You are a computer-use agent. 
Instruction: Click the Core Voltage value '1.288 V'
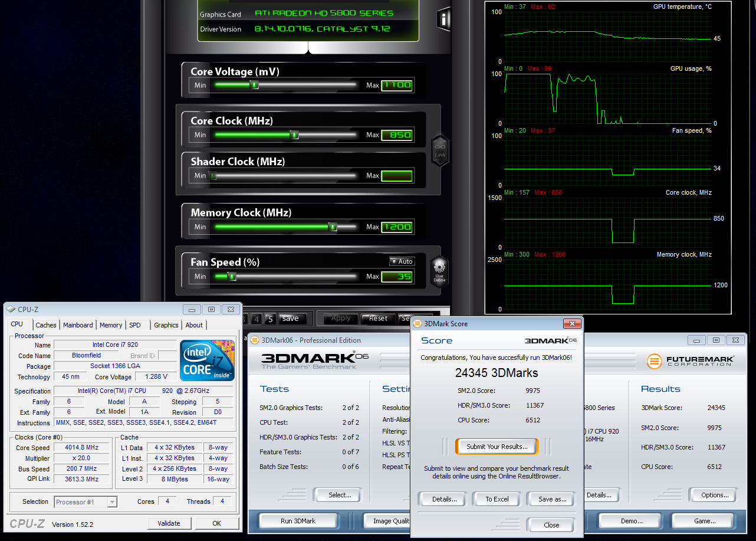click(156, 376)
